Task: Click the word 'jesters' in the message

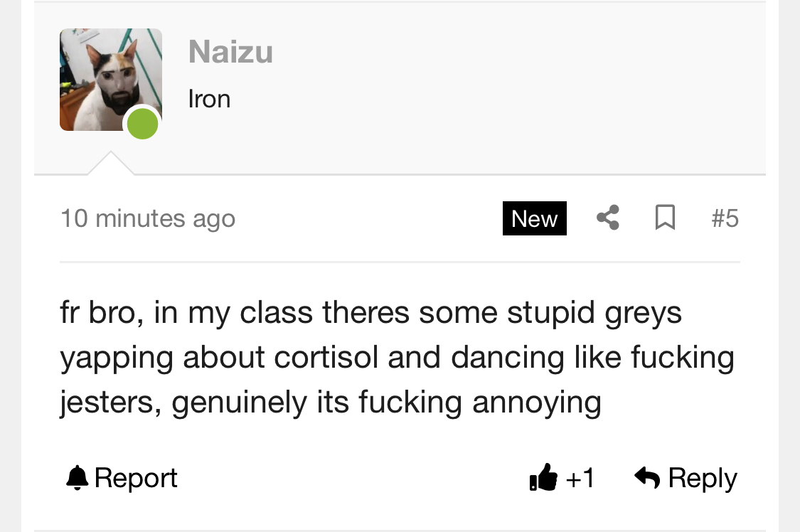Action: 107,403
